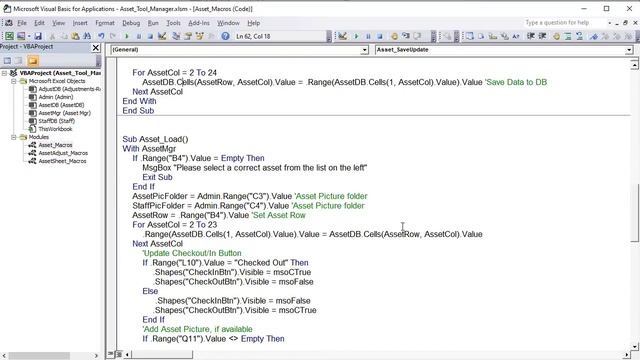Collapse the VBAProject tree node
This screenshot has width=640, height=360.
pyautogui.click(x=4, y=73)
